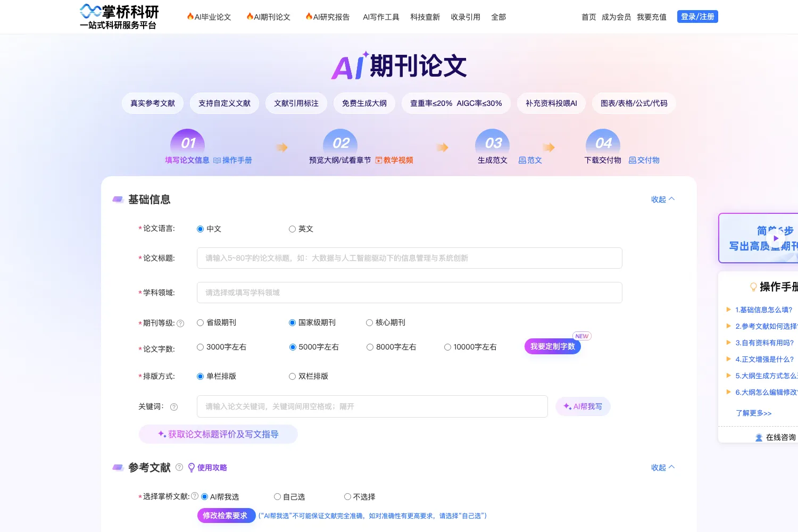Open the 全部 nav item
The image size is (798, 532).
pos(498,17)
